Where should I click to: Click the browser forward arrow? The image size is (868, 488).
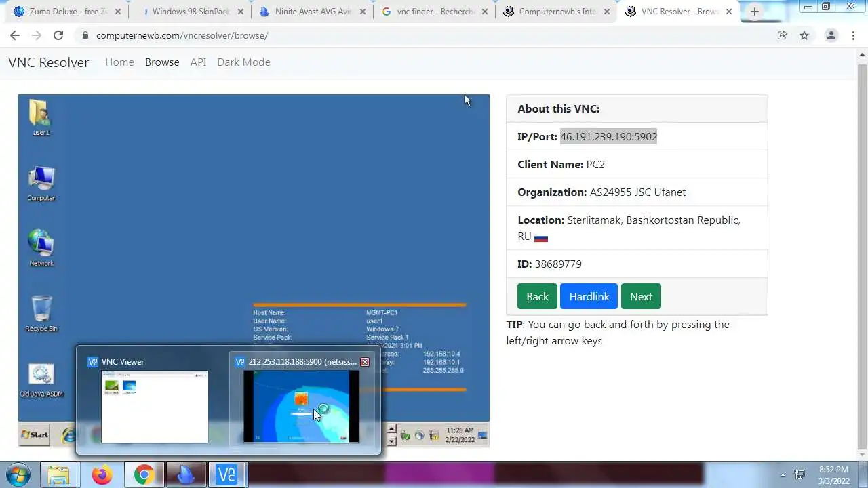[x=37, y=35]
